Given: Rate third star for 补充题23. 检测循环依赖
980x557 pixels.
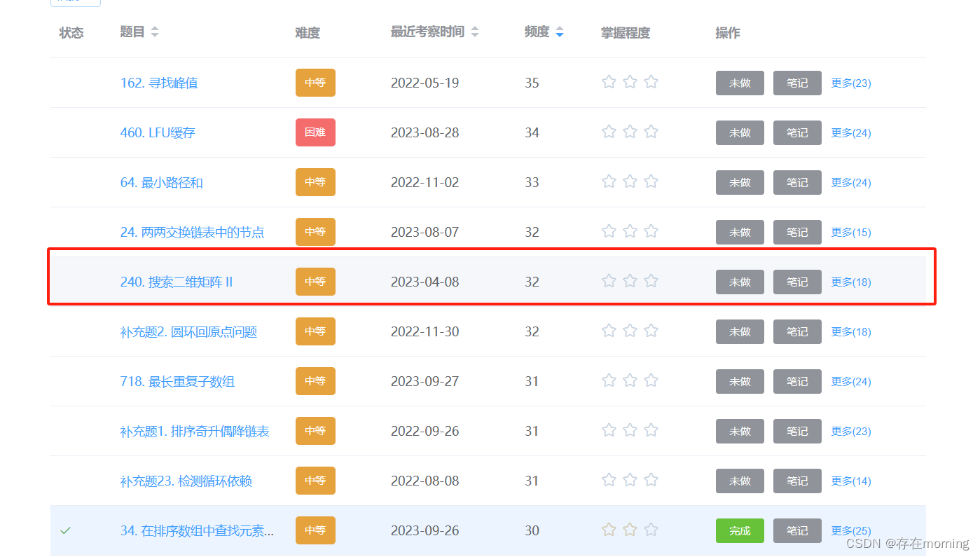Looking at the screenshot, I should tap(651, 480).
